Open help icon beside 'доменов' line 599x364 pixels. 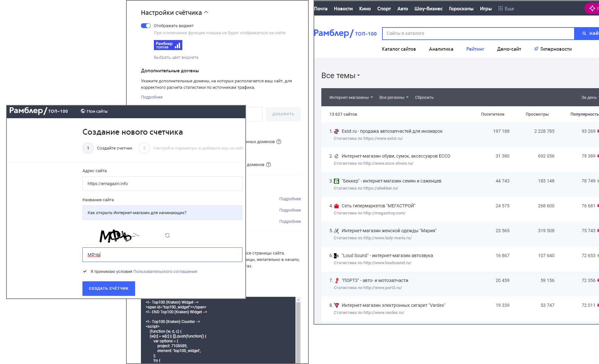tap(268, 164)
